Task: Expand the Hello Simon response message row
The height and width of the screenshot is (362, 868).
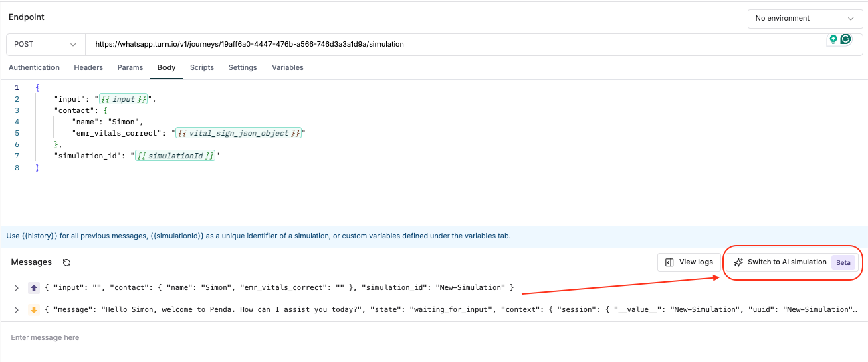Action: click(17, 310)
